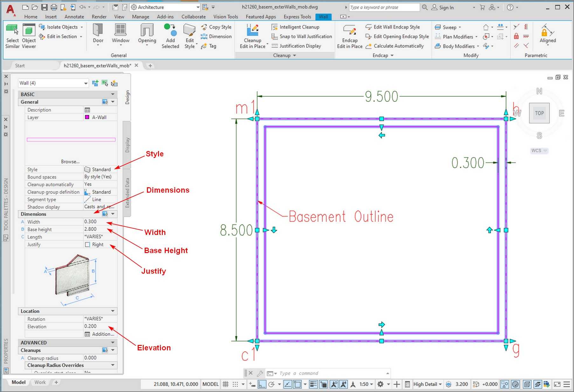Open the Object Viewer
574x392 pixels.
point(29,36)
